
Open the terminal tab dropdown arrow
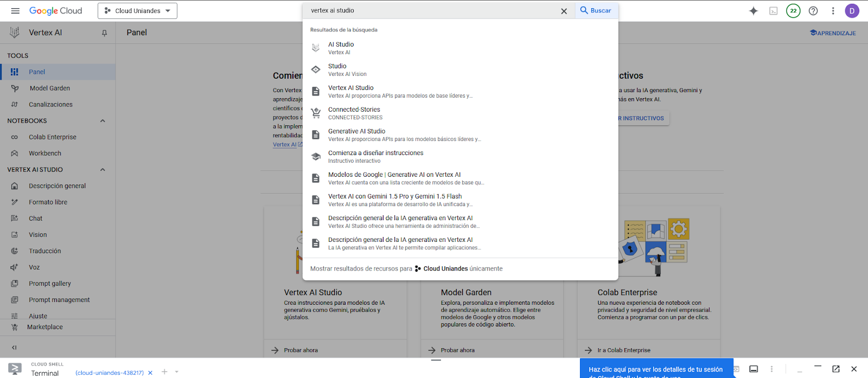177,372
